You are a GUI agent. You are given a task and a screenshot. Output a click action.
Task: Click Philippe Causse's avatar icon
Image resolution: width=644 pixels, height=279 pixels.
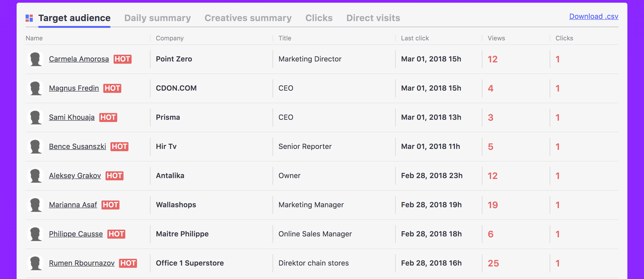click(x=35, y=234)
